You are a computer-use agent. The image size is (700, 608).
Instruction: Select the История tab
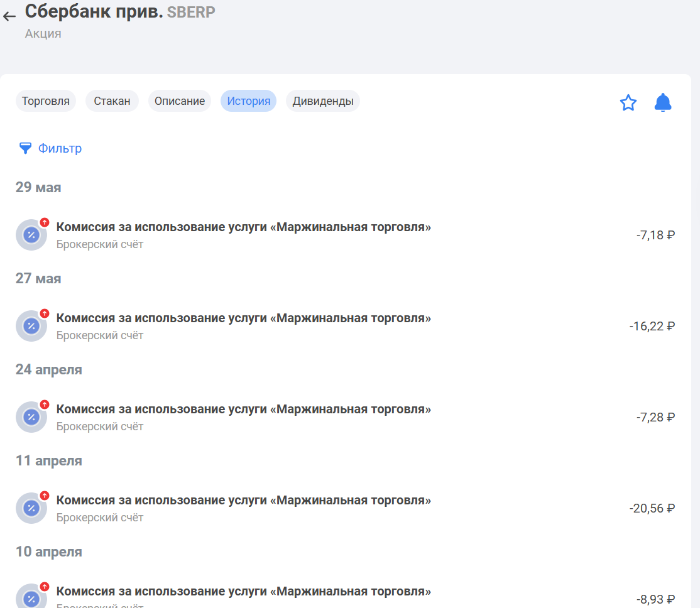[x=249, y=101]
